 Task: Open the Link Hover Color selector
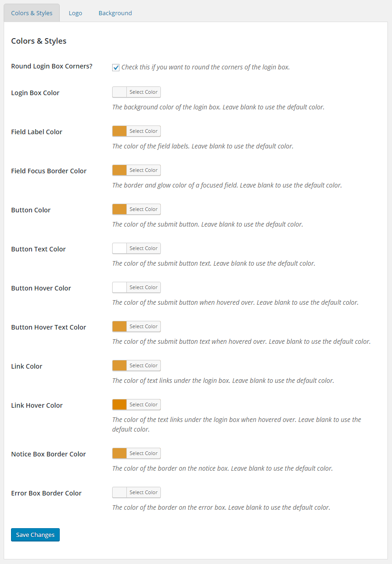point(143,404)
